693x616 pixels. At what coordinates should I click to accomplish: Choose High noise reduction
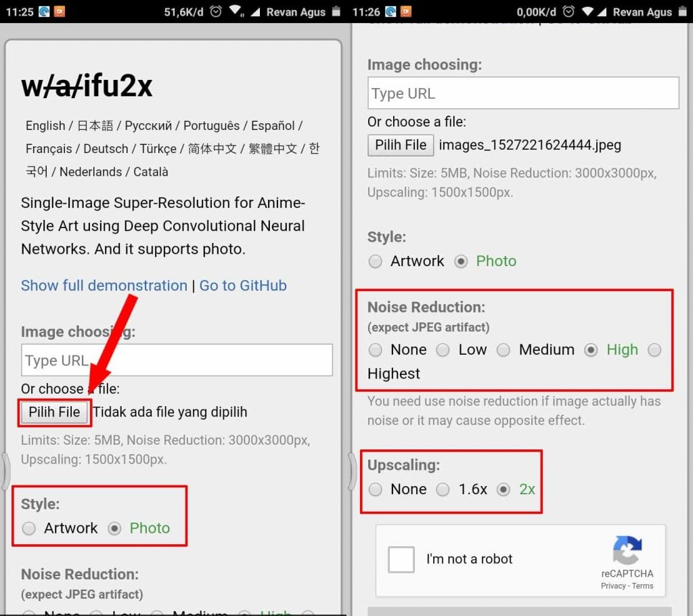coord(591,350)
